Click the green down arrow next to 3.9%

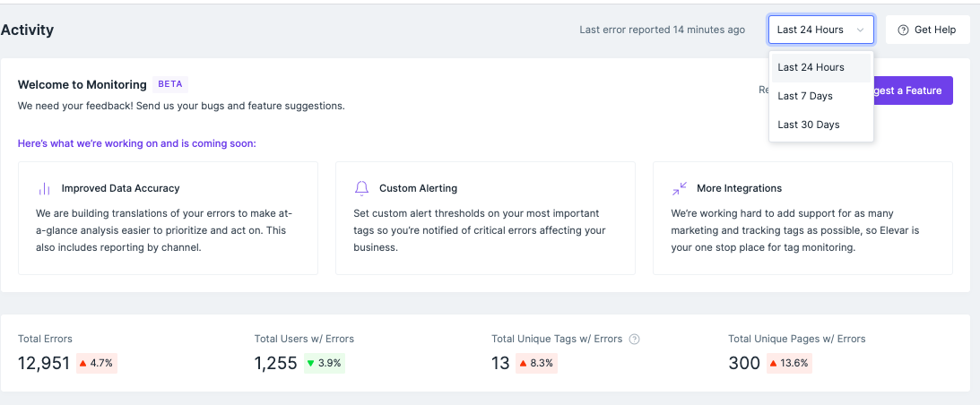pyautogui.click(x=310, y=363)
